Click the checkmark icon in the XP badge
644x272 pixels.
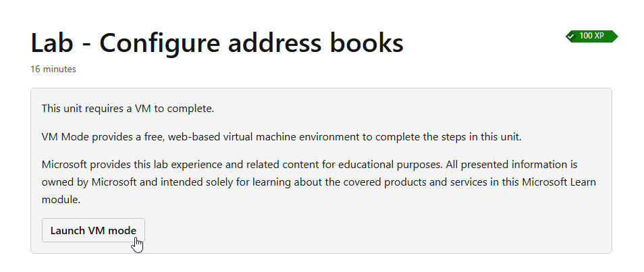click(572, 36)
